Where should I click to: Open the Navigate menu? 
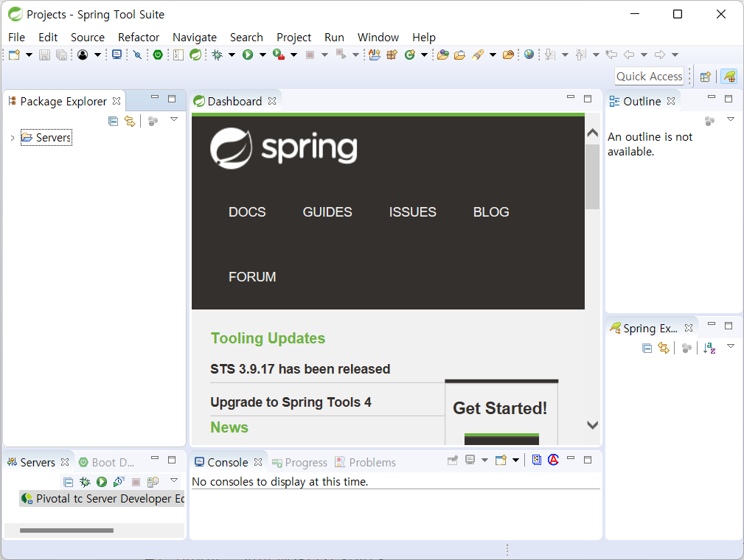point(195,37)
